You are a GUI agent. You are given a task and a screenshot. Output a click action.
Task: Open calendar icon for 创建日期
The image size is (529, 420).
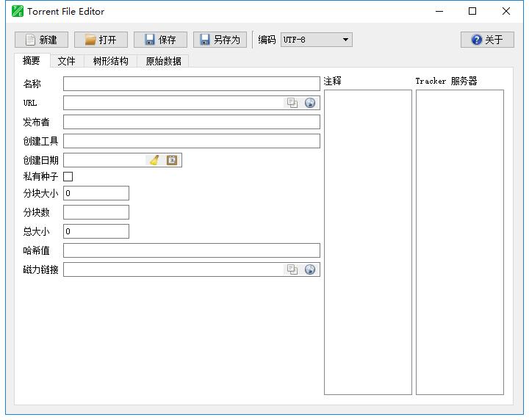(x=172, y=160)
